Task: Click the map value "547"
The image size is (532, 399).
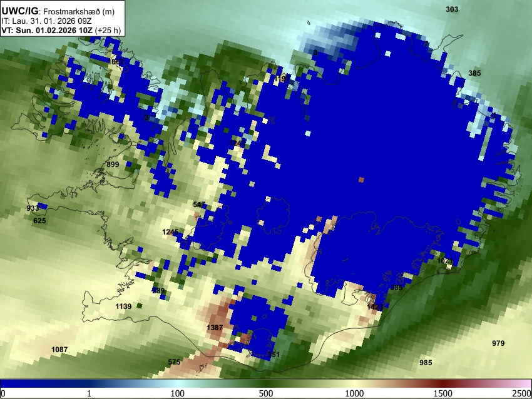Action: coord(199,205)
